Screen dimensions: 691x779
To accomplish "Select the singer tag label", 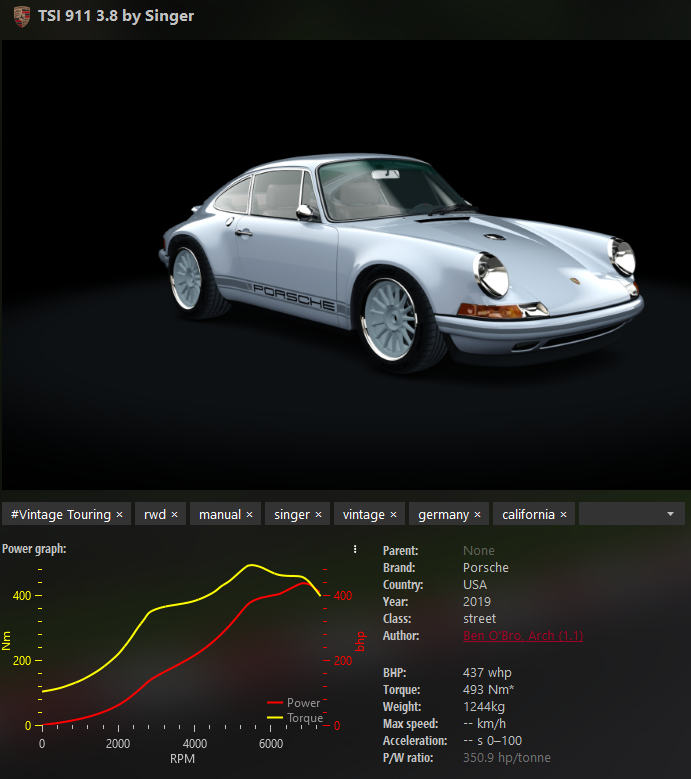I will [x=292, y=515].
